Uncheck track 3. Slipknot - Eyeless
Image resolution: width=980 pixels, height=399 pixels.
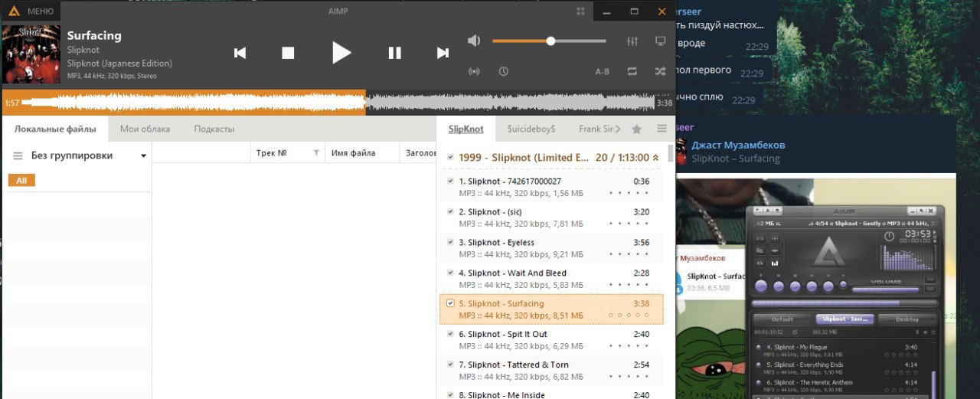(450, 242)
